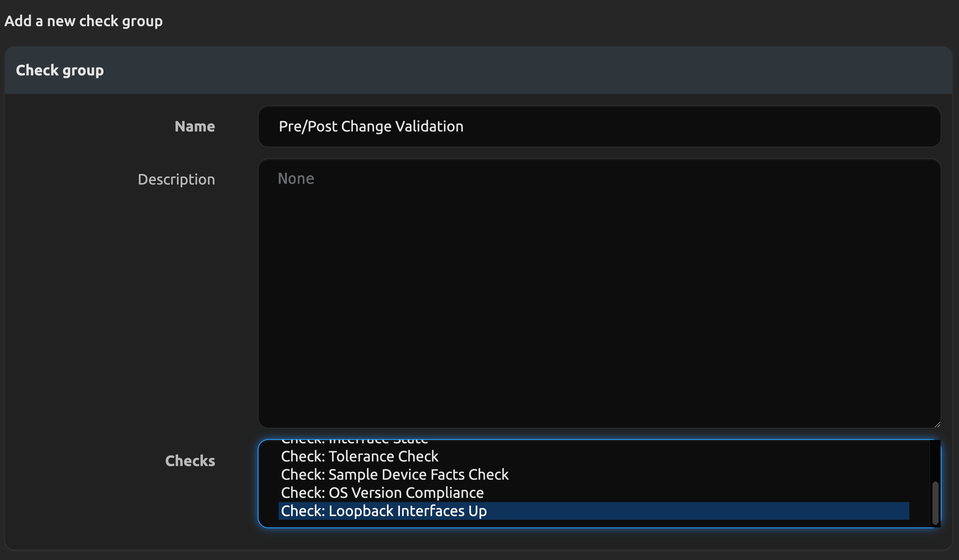Select Check: OS Version Compliance option
Viewport: 959px width, 560px height.
(382, 493)
